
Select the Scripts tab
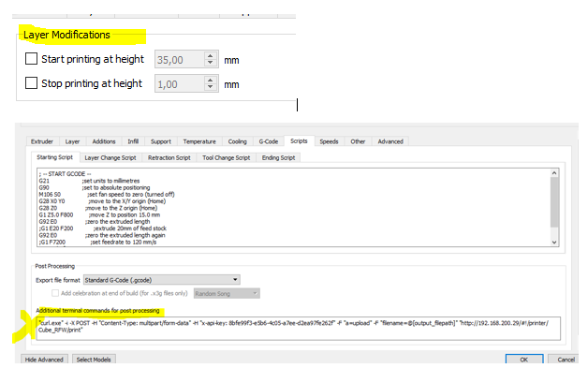click(x=299, y=141)
